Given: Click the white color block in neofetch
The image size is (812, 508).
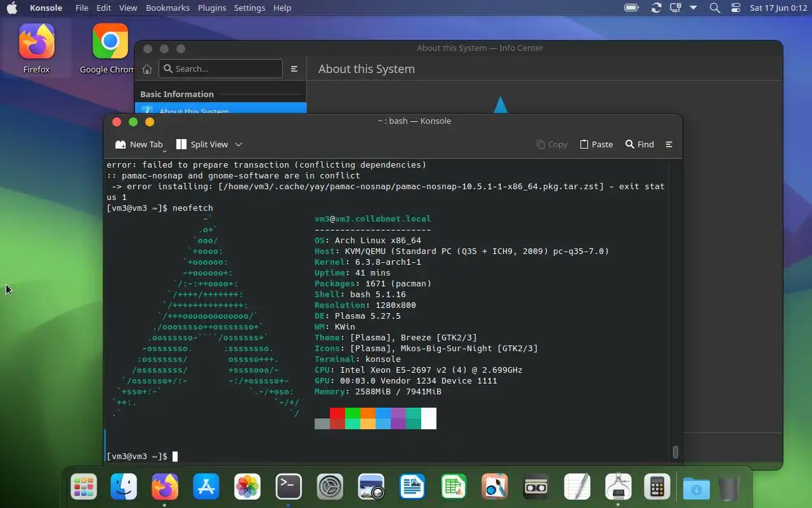Looking at the screenshot, I should [429, 418].
